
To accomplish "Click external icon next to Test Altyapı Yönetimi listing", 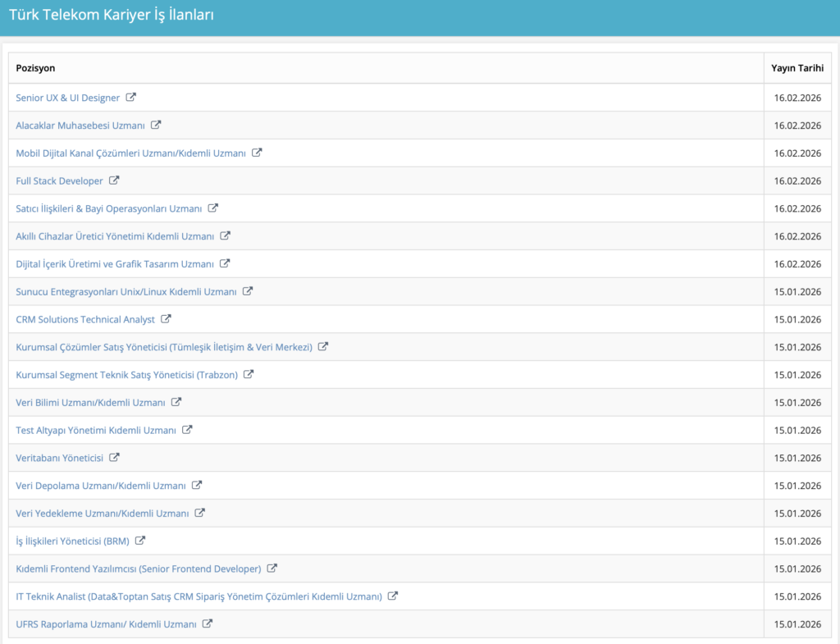I will [187, 429].
